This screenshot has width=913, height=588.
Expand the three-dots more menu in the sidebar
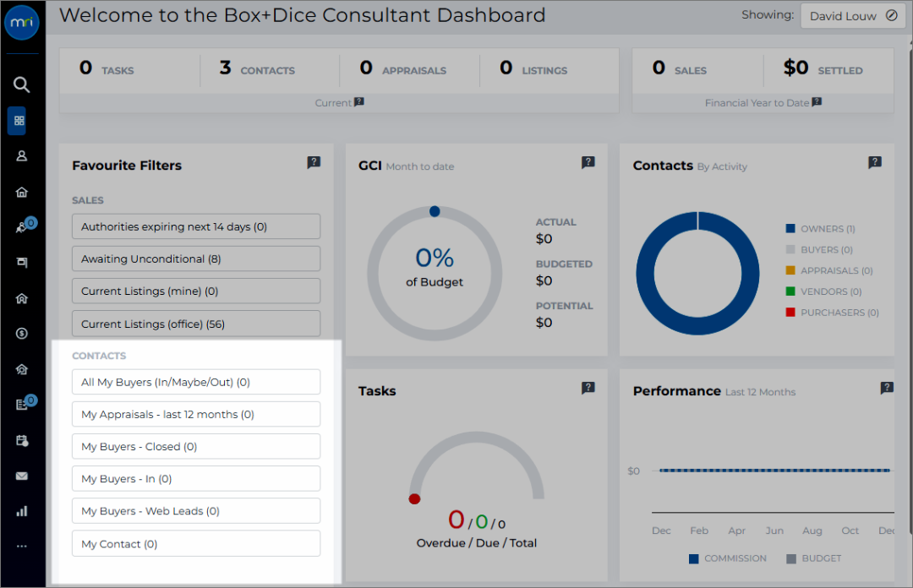point(21,546)
